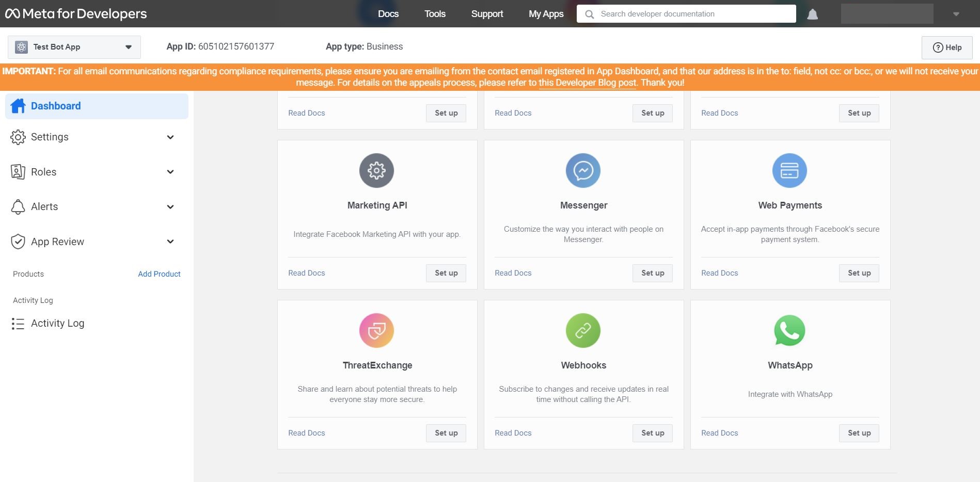Select Activity Log in the sidebar
Image resolution: width=980 pixels, height=482 pixels.
57,324
